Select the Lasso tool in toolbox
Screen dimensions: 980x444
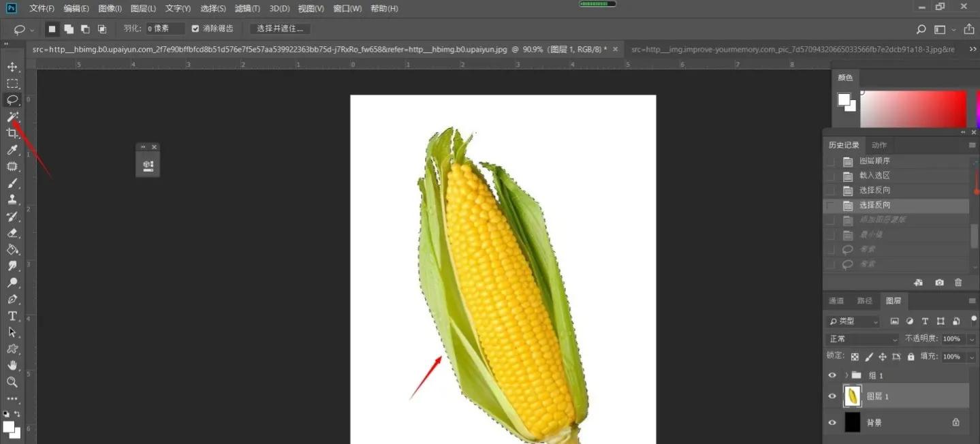pos(12,99)
